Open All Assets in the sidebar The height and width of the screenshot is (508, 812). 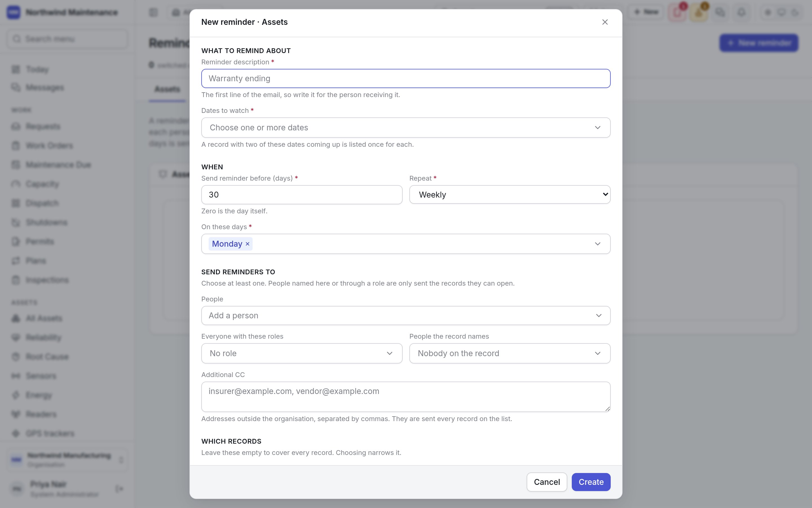67,319
